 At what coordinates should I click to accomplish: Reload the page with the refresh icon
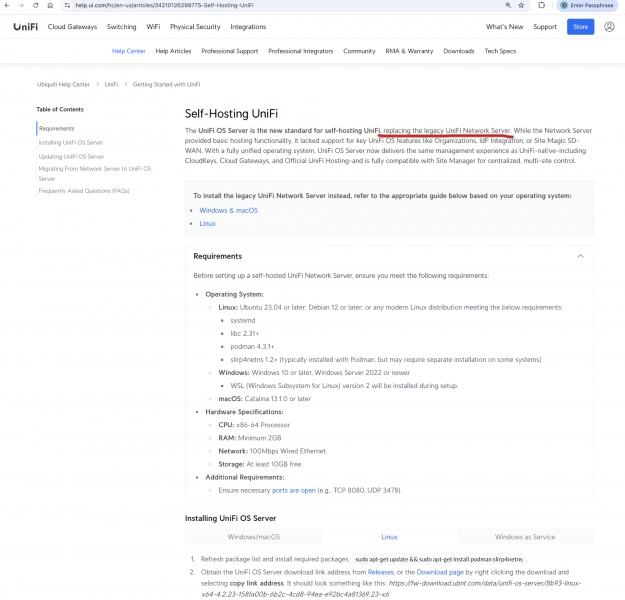click(35, 5)
